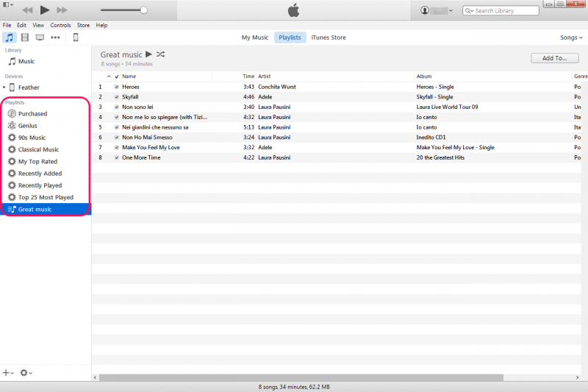Open the Recently Added smart playlist
588x392 pixels.
click(46, 174)
